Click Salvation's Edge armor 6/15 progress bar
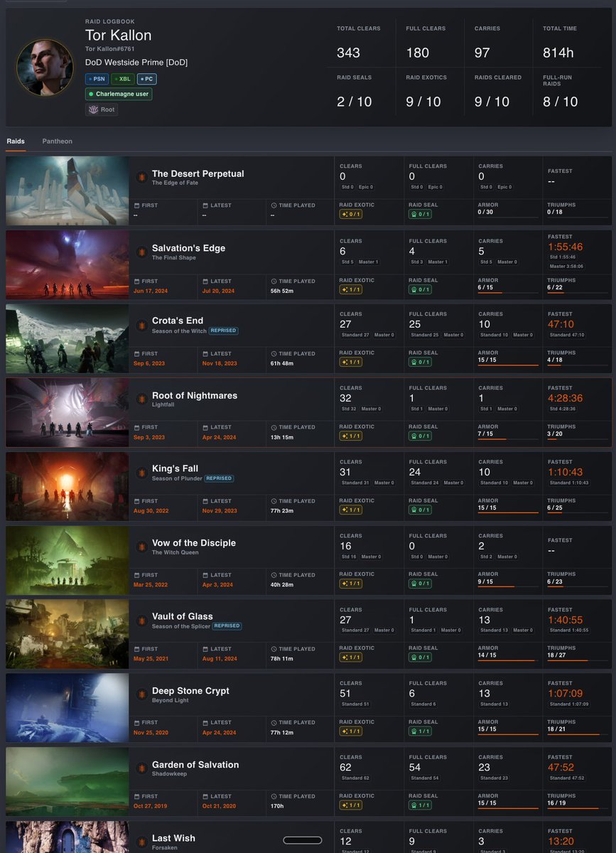This screenshot has width=616, height=853. (x=508, y=293)
